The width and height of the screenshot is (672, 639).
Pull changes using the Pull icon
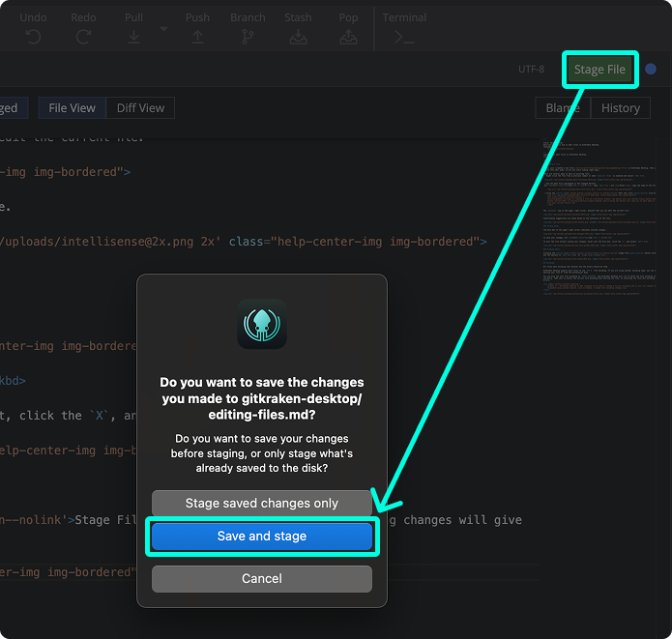coord(133,36)
